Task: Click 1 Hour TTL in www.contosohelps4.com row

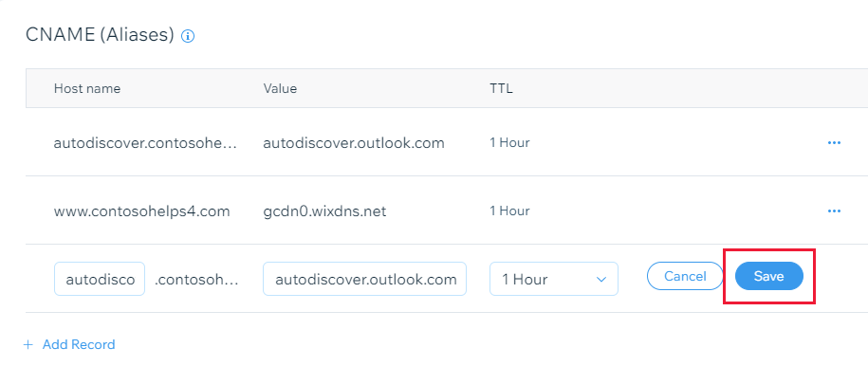Action: tap(509, 210)
